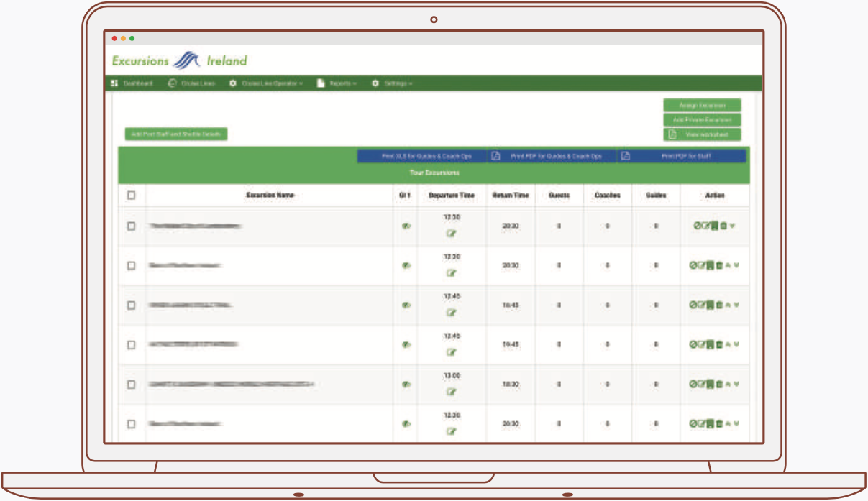Go to Dashboard in the navigation bar

(x=132, y=83)
